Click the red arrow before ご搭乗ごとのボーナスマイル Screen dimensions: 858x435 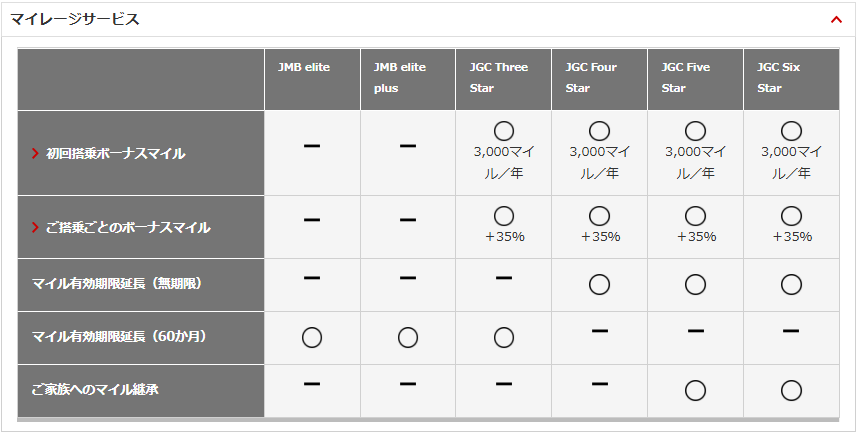[36, 228]
